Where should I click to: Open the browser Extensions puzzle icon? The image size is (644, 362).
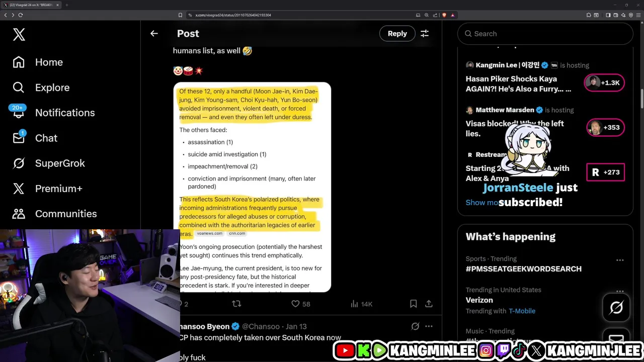coord(589,15)
